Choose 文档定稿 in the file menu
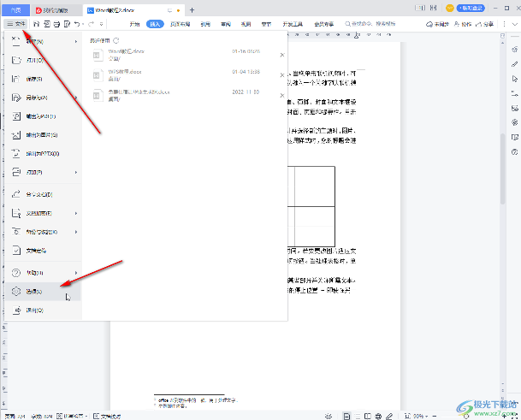Viewport: 521px width, 420px height. click(44, 251)
